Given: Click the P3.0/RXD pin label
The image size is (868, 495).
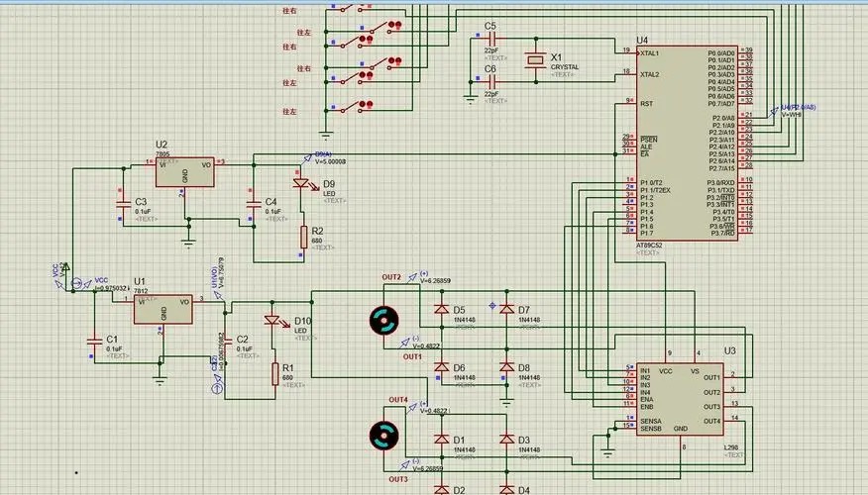Looking at the screenshot, I should click(x=721, y=183).
